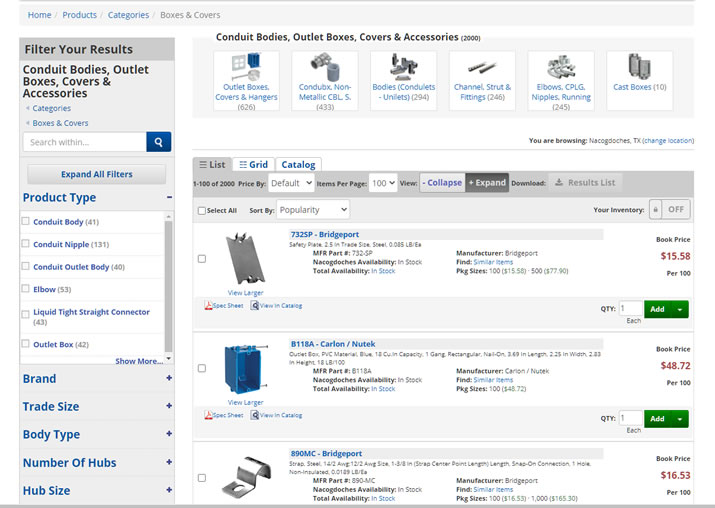
Task: Click Bodies (Condulets) category image
Action: [x=403, y=67]
